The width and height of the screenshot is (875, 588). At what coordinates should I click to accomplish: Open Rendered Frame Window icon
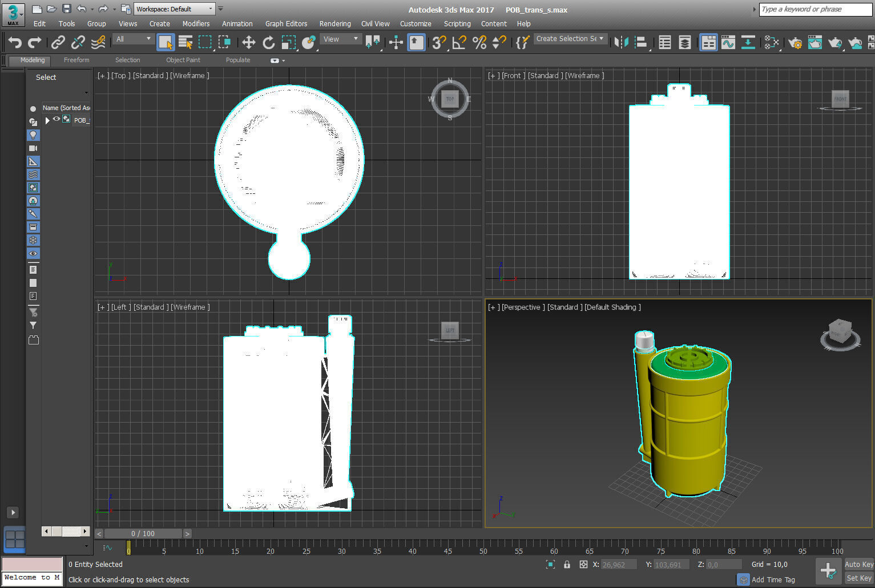[815, 42]
